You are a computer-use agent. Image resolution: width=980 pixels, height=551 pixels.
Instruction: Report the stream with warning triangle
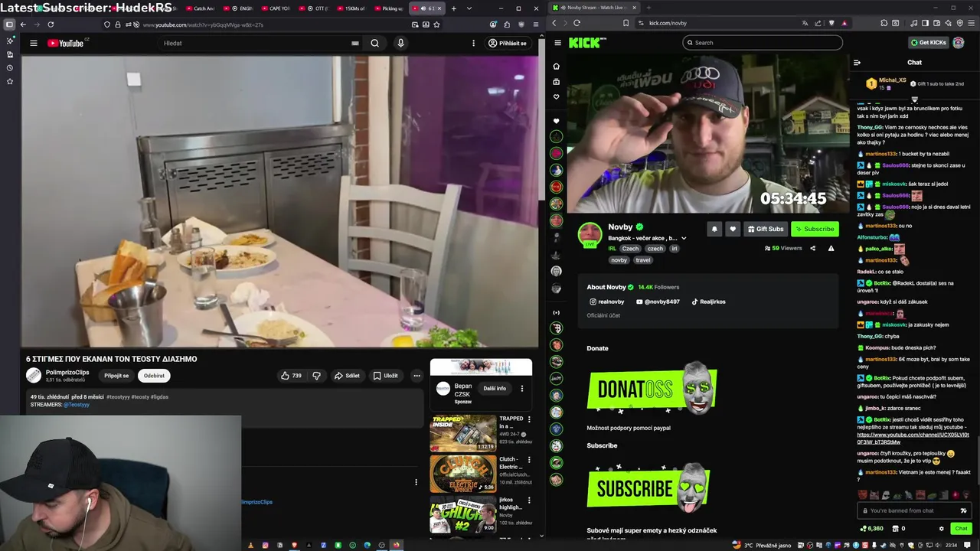pyautogui.click(x=831, y=248)
